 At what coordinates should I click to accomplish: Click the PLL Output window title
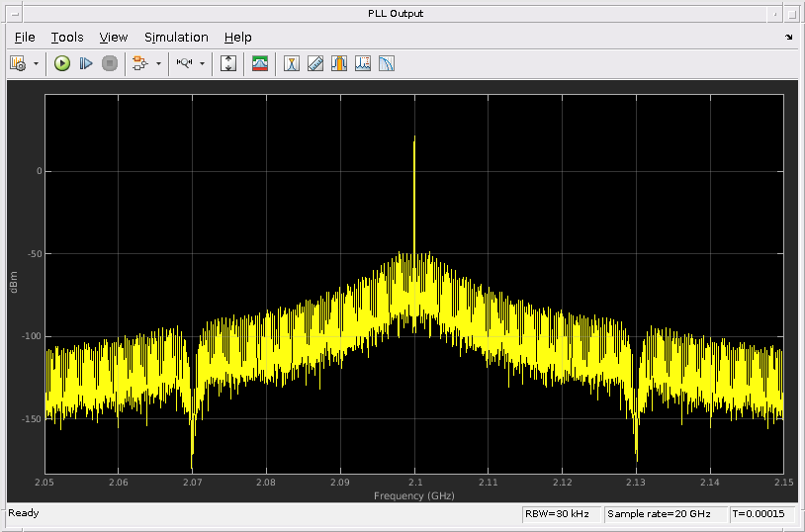click(396, 14)
